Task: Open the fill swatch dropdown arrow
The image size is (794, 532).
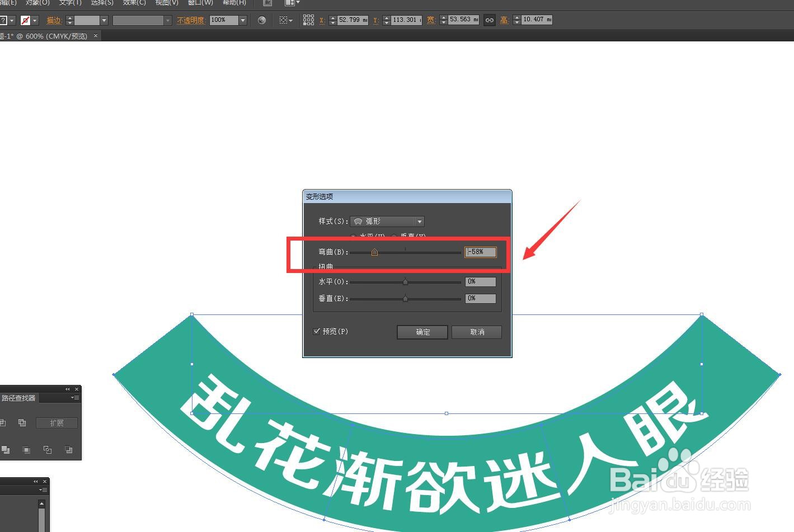Action: click(12, 21)
